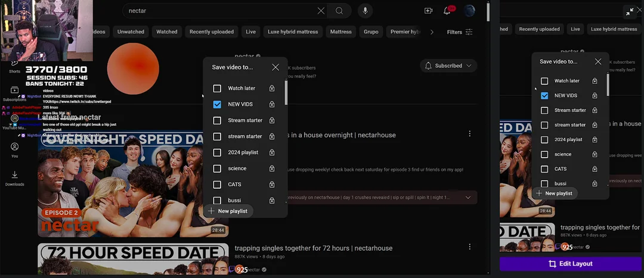
Task: Open Subscriptions in the sidebar
Action: tap(14, 94)
